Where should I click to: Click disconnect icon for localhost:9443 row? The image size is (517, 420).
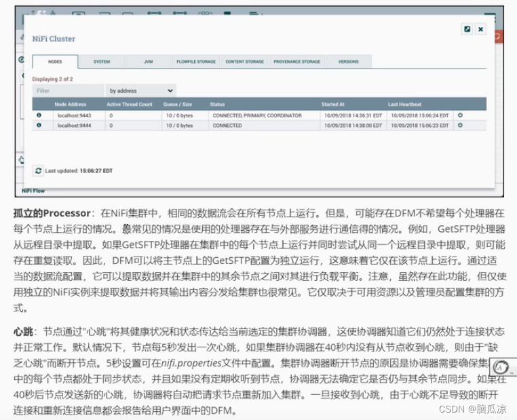(x=460, y=115)
